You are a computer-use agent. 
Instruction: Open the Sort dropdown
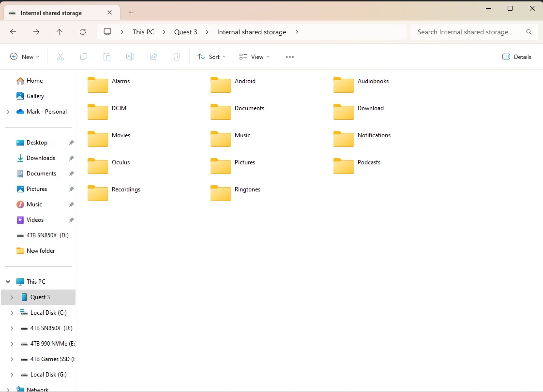[211, 57]
